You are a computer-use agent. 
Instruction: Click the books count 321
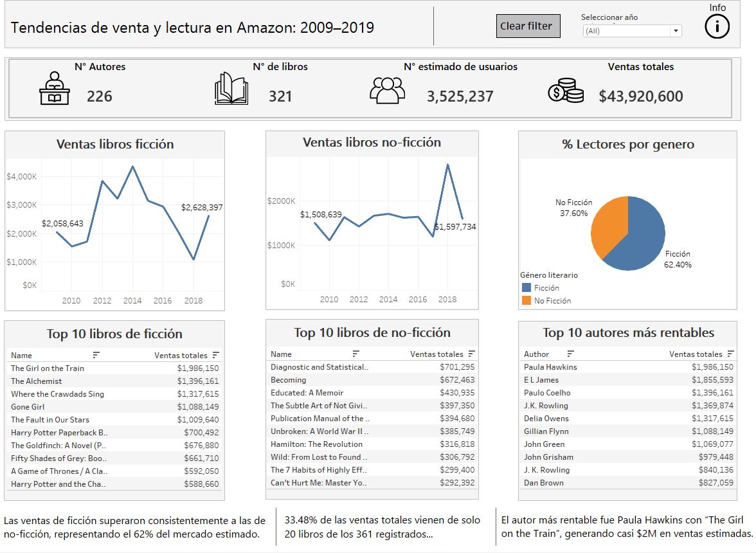point(280,96)
